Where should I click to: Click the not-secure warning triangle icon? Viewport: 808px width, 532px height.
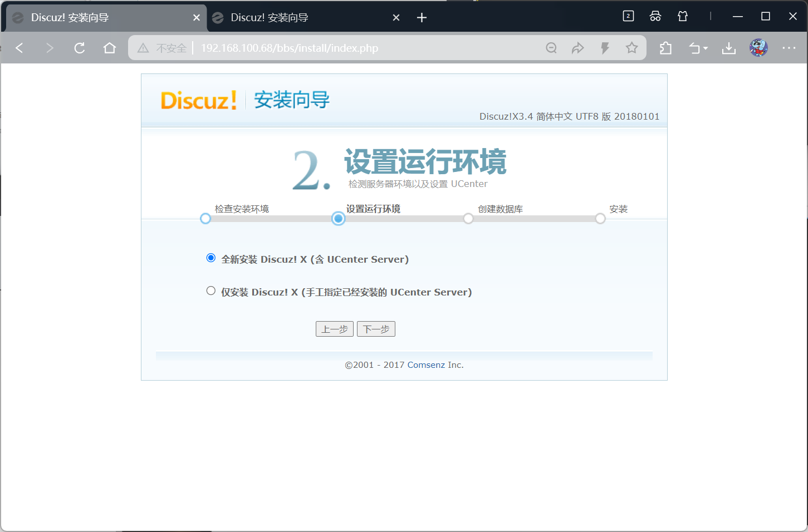[x=143, y=48]
